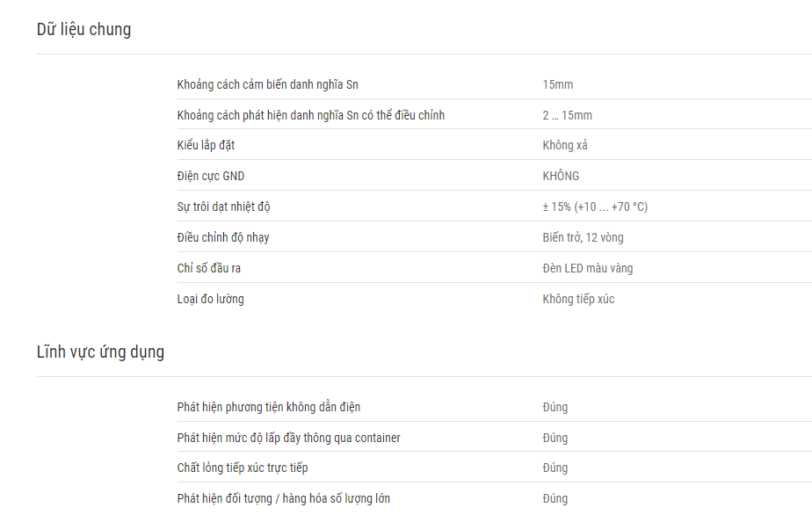This screenshot has height=515, width=812.
Task: Select the 'Chất lỏng tiếp xúc trực tiếp' label
Action: pos(243,468)
